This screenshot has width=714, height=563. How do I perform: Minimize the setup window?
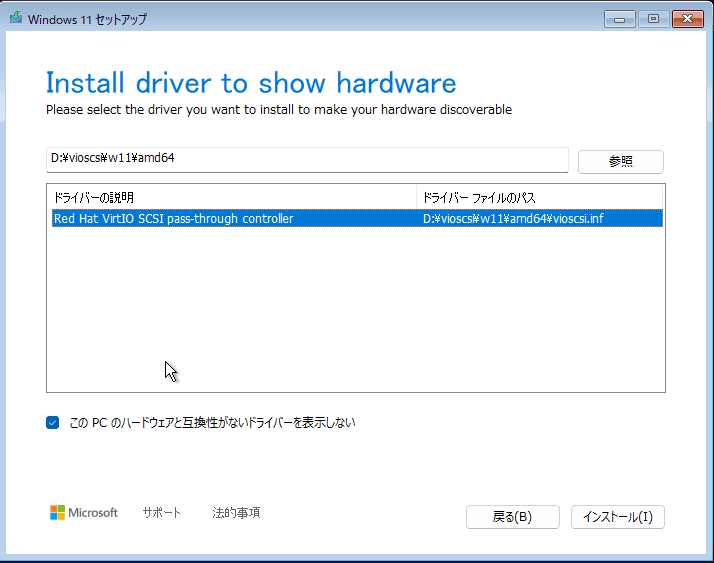[x=619, y=19]
